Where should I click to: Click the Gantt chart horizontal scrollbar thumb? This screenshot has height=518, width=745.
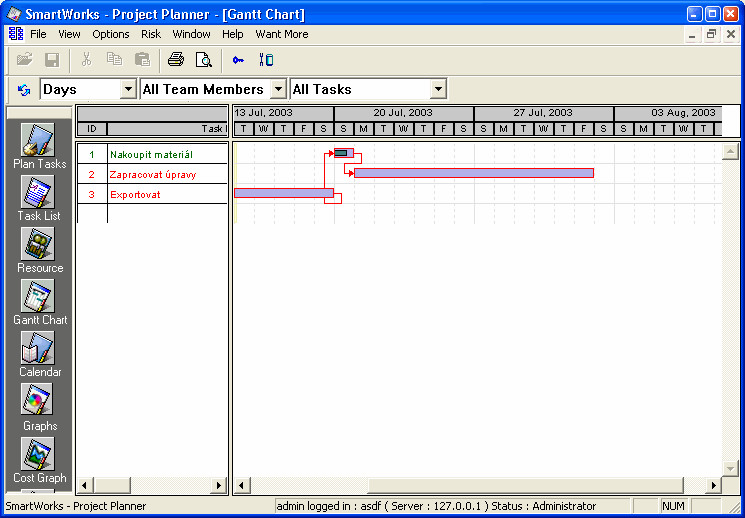[x=525, y=485]
